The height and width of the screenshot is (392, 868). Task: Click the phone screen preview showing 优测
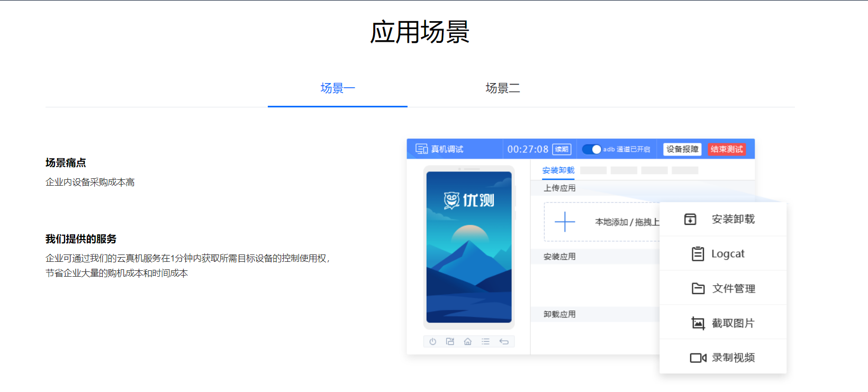pyautogui.click(x=469, y=247)
